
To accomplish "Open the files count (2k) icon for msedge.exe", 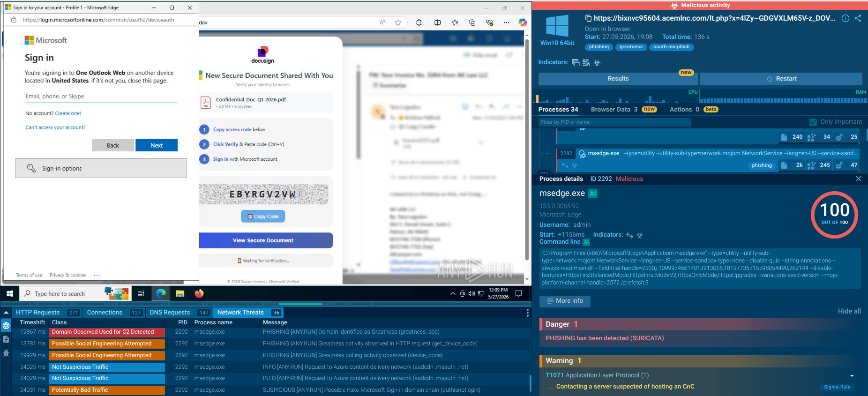I will [x=784, y=165].
